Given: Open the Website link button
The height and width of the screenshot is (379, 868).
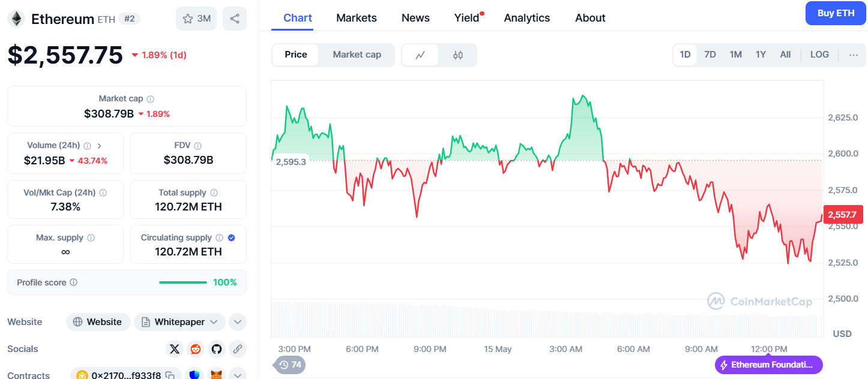Looking at the screenshot, I should click(x=98, y=322).
